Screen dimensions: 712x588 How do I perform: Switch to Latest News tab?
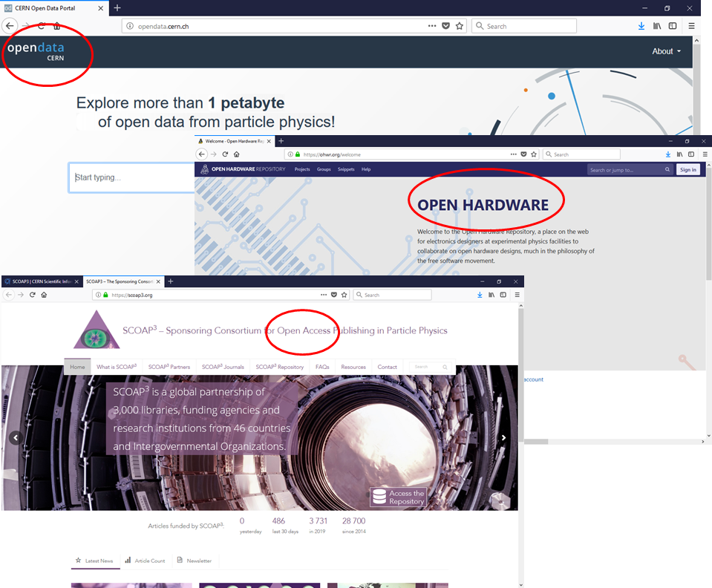point(94,561)
